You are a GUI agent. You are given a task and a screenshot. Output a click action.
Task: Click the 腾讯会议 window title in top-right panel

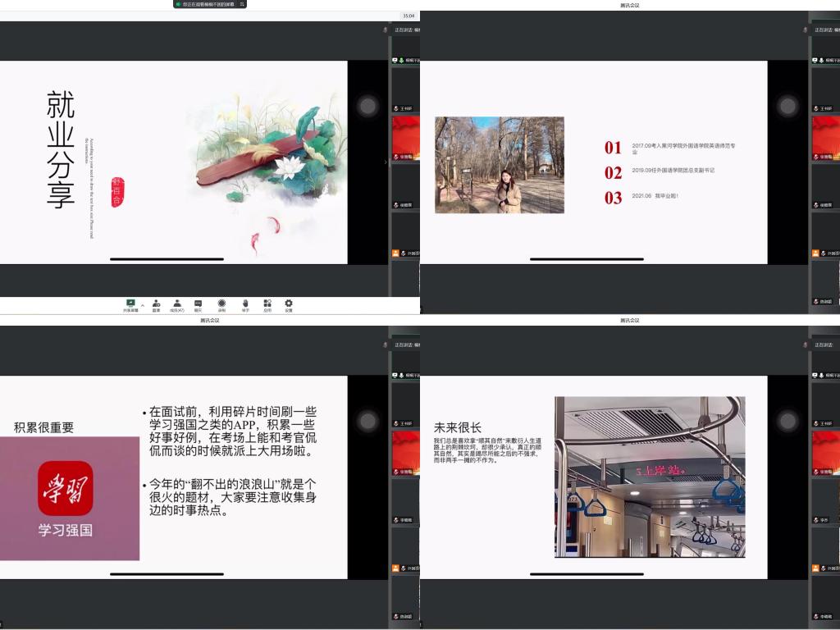[630, 5]
